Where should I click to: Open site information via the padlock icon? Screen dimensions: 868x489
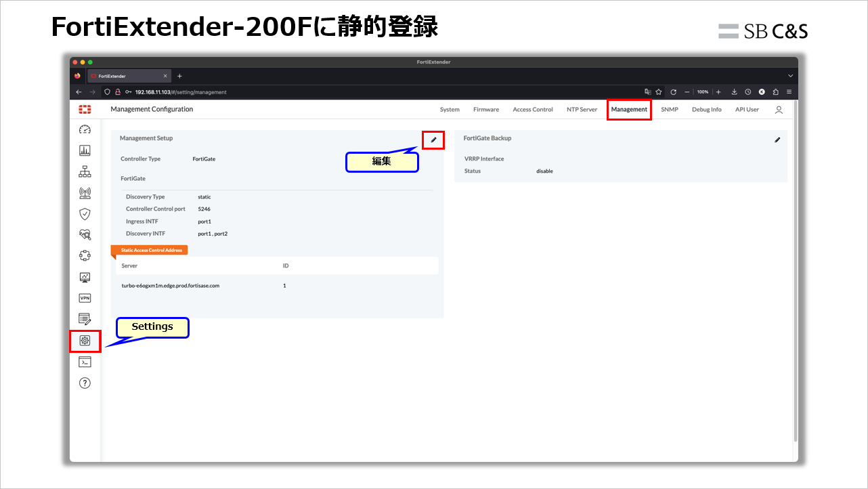pos(118,91)
